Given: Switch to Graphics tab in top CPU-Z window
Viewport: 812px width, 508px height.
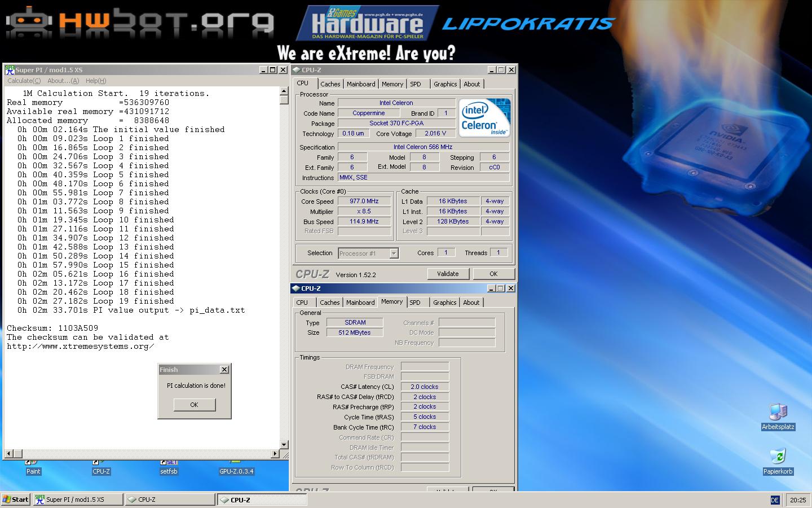Looking at the screenshot, I should 445,84.
